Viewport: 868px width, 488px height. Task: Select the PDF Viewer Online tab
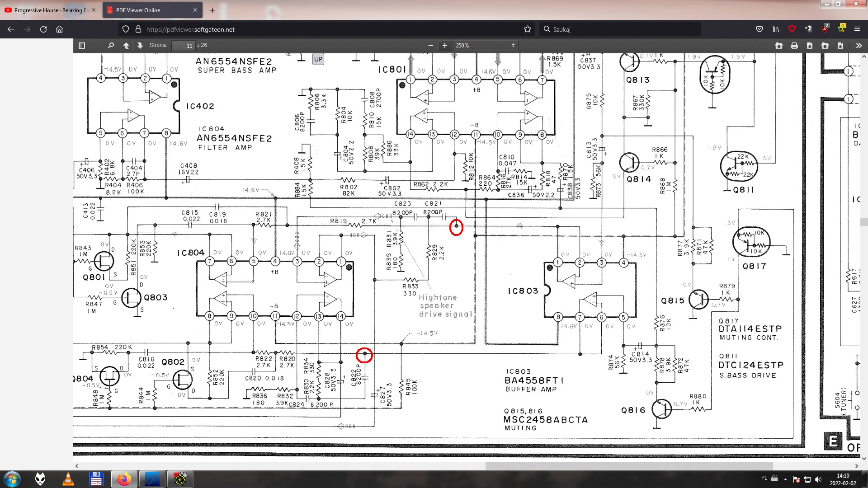click(145, 10)
